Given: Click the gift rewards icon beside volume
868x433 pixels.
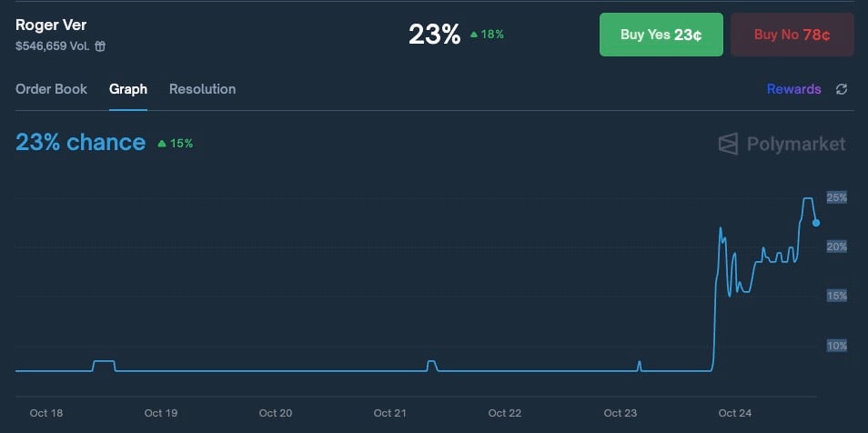Looking at the screenshot, I should [x=100, y=46].
